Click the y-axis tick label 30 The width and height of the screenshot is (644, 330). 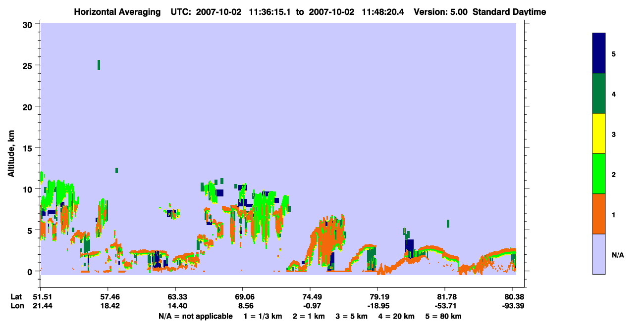coord(29,24)
